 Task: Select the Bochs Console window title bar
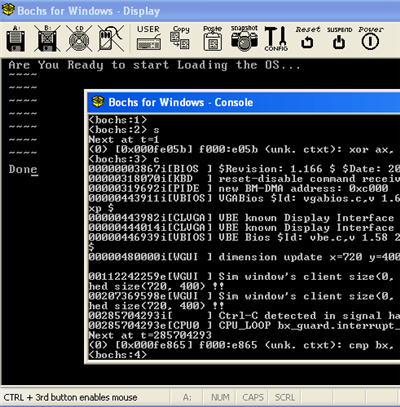tap(243, 102)
